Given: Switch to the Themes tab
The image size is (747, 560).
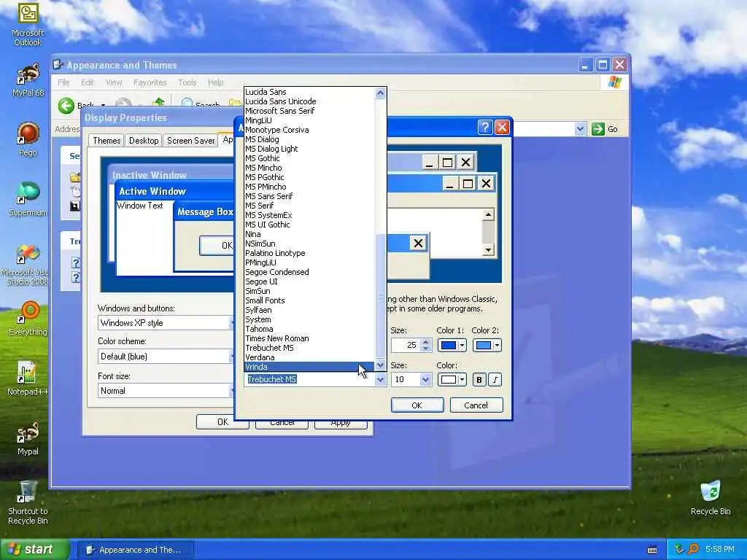Looking at the screenshot, I should tap(107, 141).
